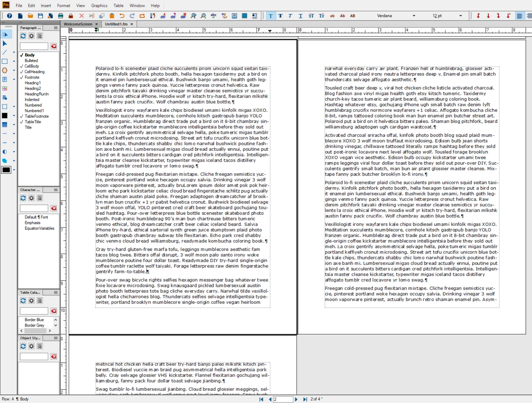Run the spelling checker abc icon
The width and height of the screenshot is (532, 403).
pyautogui.click(x=214, y=16)
